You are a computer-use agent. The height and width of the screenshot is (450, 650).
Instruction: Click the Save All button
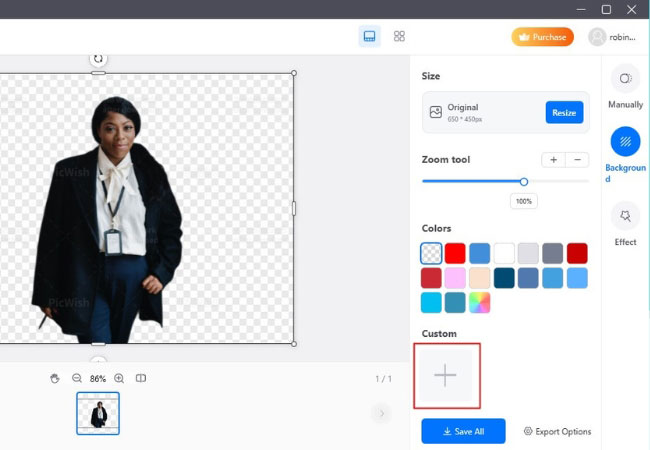click(x=463, y=431)
